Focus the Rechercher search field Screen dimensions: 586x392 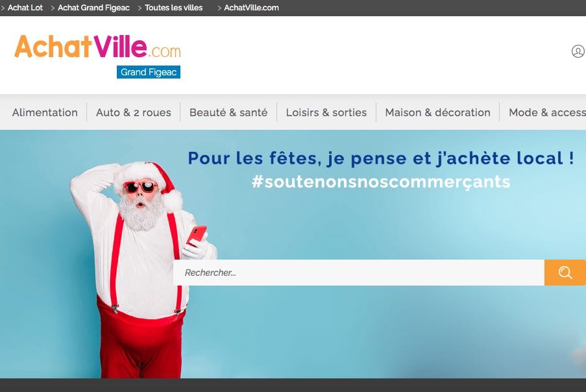pyautogui.click(x=359, y=273)
